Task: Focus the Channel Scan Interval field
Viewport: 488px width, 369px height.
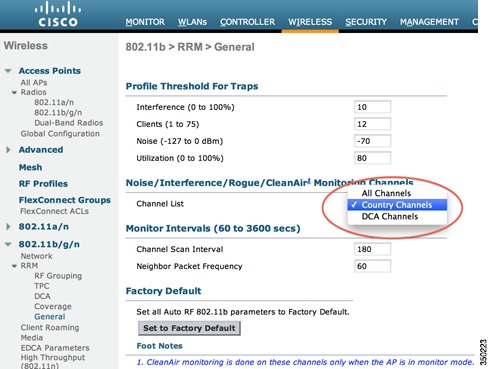Action: [x=372, y=249]
